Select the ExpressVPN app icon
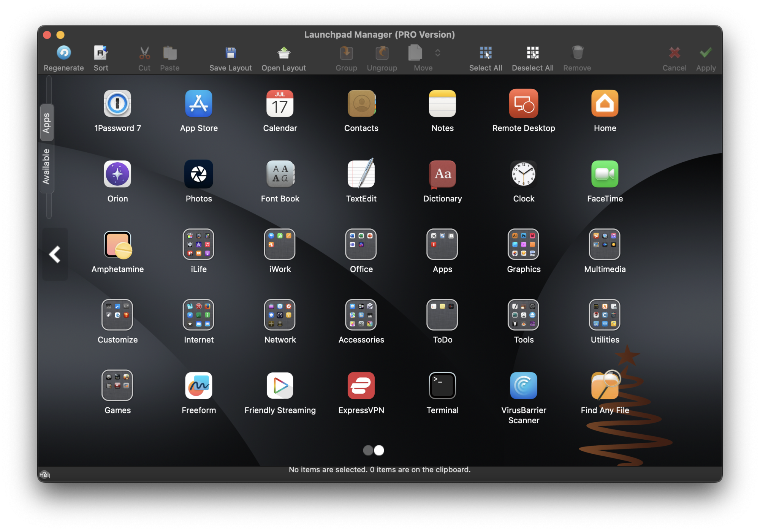This screenshot has height=532, width=760. point(361,386)
